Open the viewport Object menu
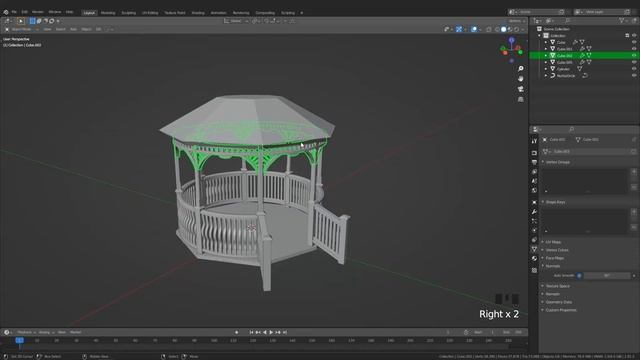This screenshot has height=360, width=640. pos(87,29)
